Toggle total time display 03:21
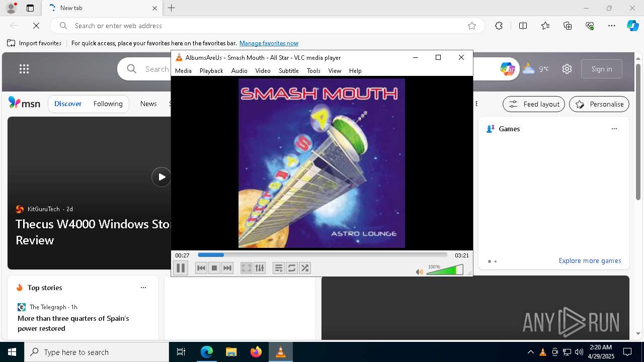The height and width of the screenshot is (362, 644). [461, 255]
